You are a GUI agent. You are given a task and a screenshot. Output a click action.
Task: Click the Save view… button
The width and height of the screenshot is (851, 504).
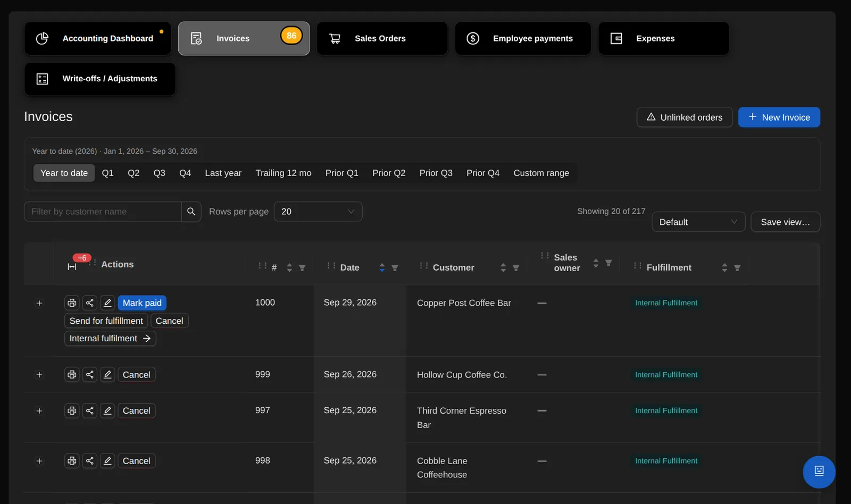(x=786, y=222)
